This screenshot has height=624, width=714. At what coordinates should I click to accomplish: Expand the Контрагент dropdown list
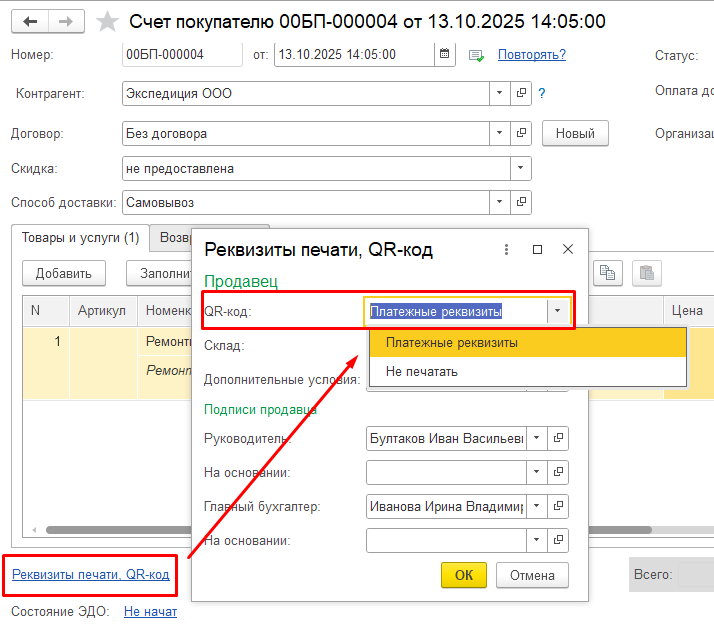coord(500,93)
